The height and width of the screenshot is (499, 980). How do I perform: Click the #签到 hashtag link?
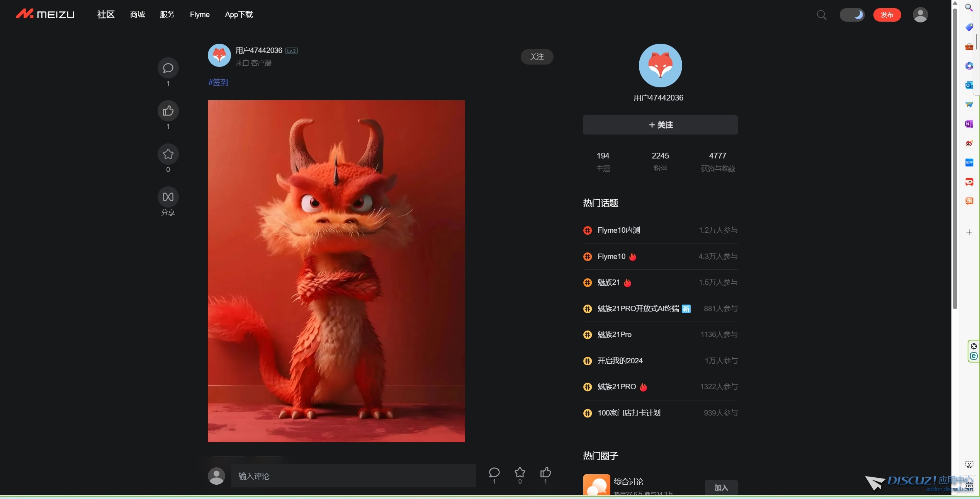(218, 82)
